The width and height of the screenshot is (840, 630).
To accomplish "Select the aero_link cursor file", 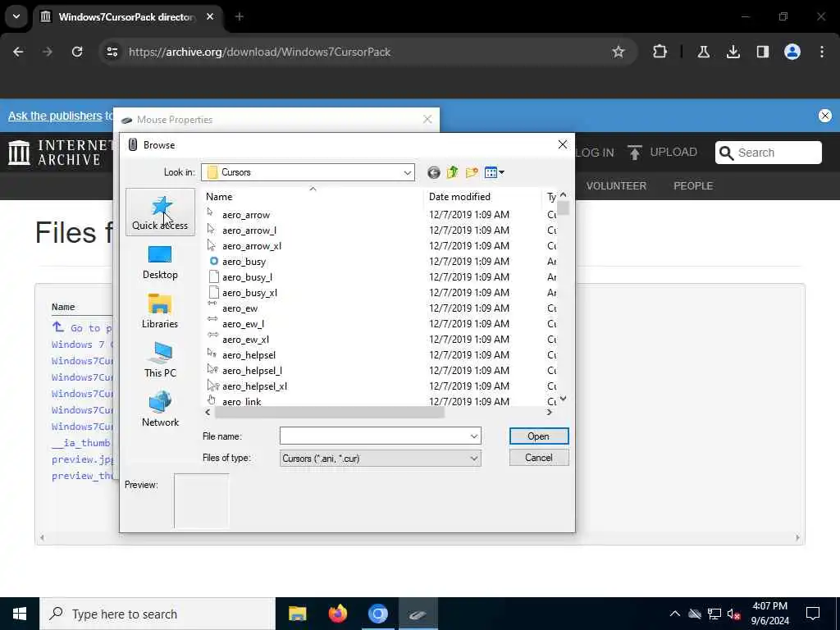I will coord(242,400).
